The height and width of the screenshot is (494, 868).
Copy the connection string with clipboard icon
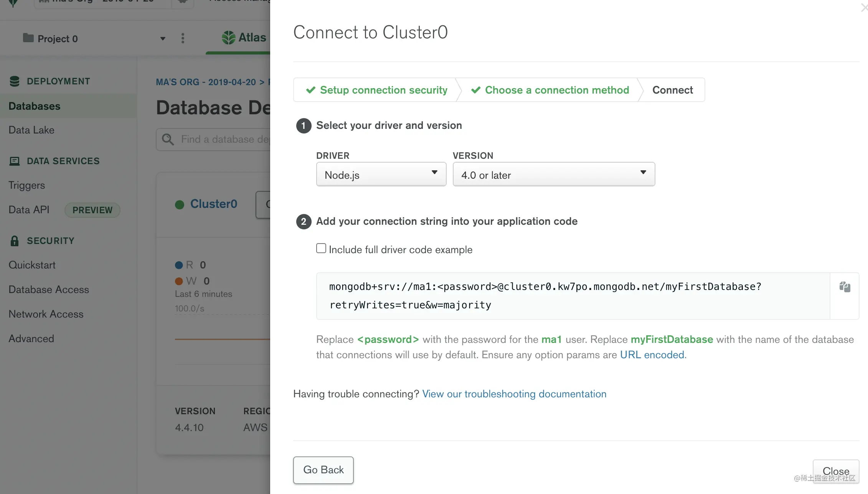pyautogui.click(x=845, y=287)
